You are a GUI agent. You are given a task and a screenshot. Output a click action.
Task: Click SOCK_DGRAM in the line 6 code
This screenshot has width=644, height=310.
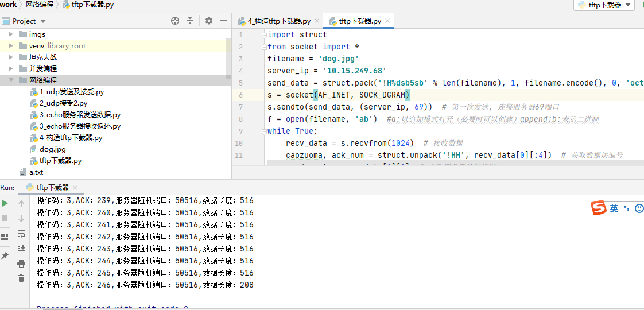(x=382, y=95)
